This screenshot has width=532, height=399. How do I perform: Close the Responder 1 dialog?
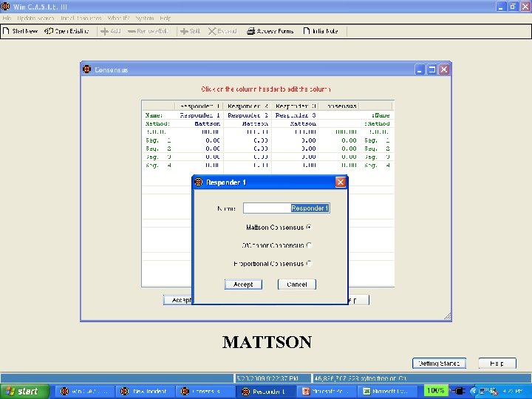[341, 183]
